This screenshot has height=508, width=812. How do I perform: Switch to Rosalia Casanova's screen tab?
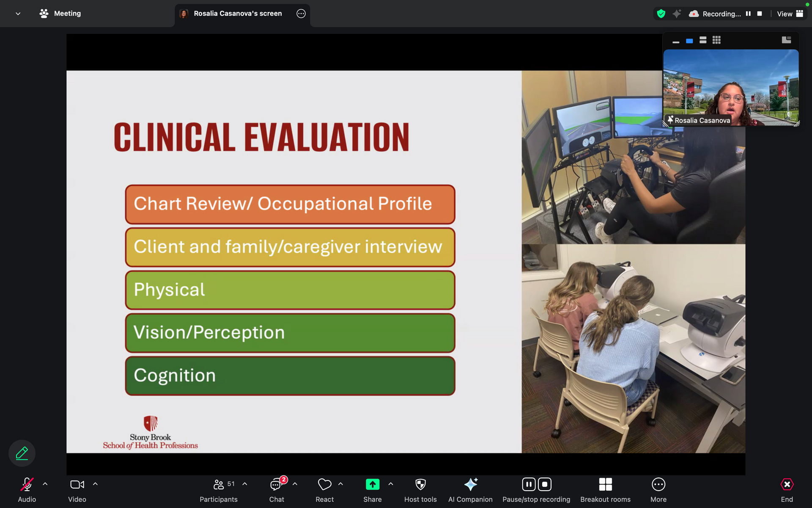(x=238, y=14)
